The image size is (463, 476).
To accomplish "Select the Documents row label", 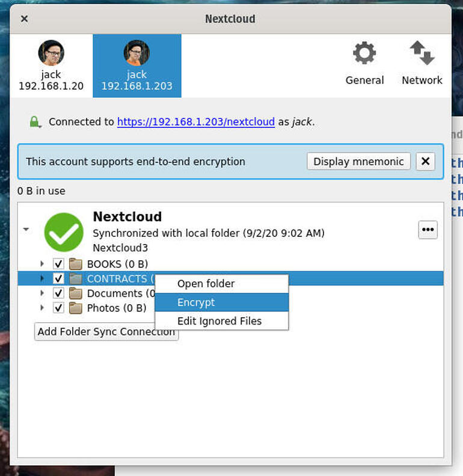I will point(121,293).
